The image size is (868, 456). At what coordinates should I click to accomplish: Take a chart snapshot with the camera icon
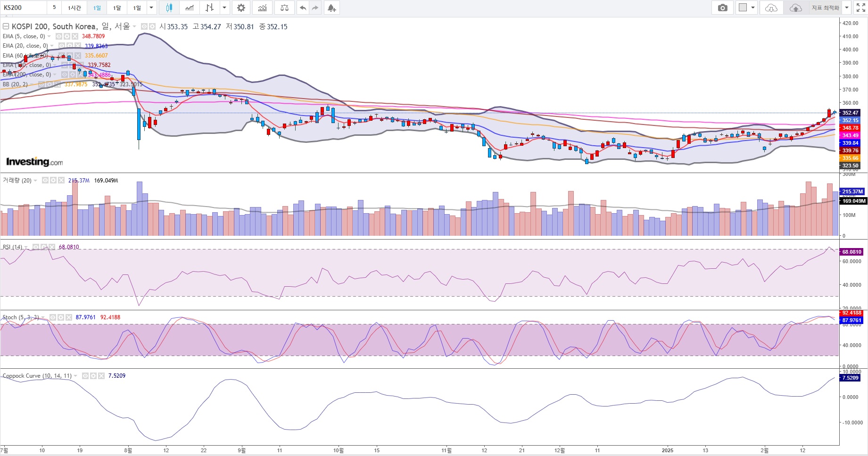pyautogui.click(x=722, y=8)
